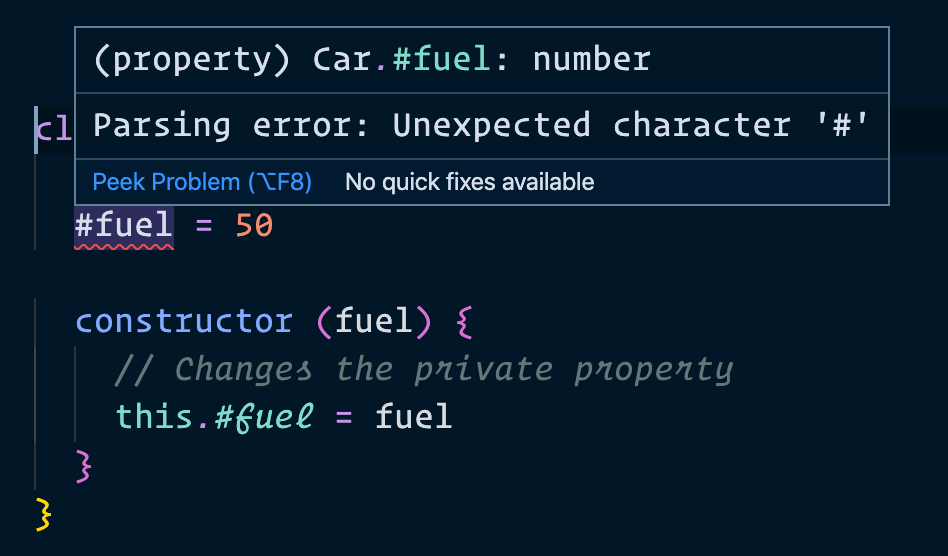Place cursor on the number 50

pyautogui.click(x=253, y=226)
